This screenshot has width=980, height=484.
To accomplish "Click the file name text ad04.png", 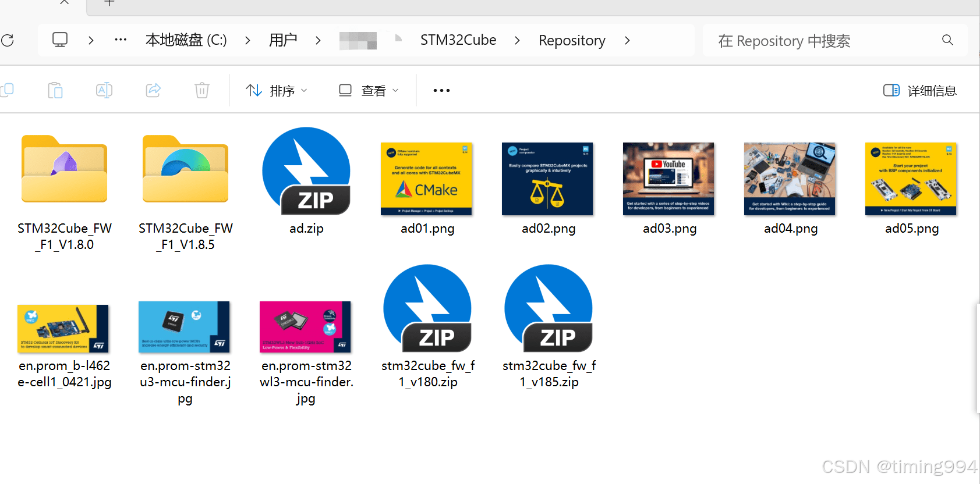I will point(791,229).
